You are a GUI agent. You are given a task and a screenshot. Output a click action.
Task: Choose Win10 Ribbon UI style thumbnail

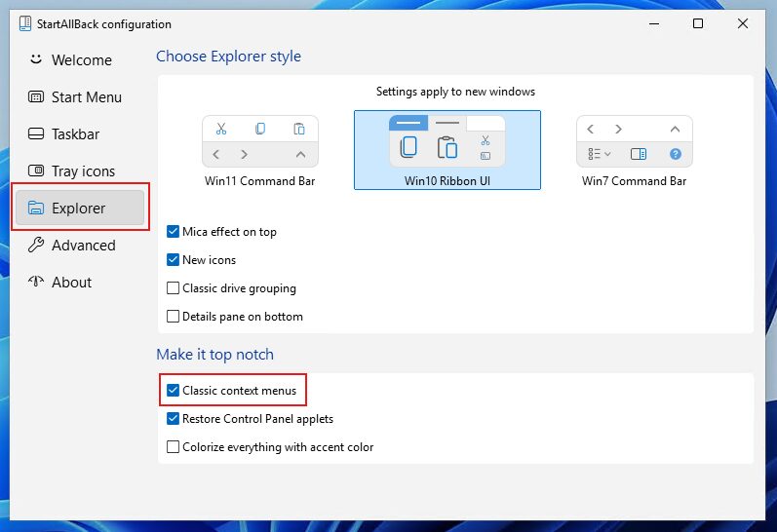[x=447, y=150]
